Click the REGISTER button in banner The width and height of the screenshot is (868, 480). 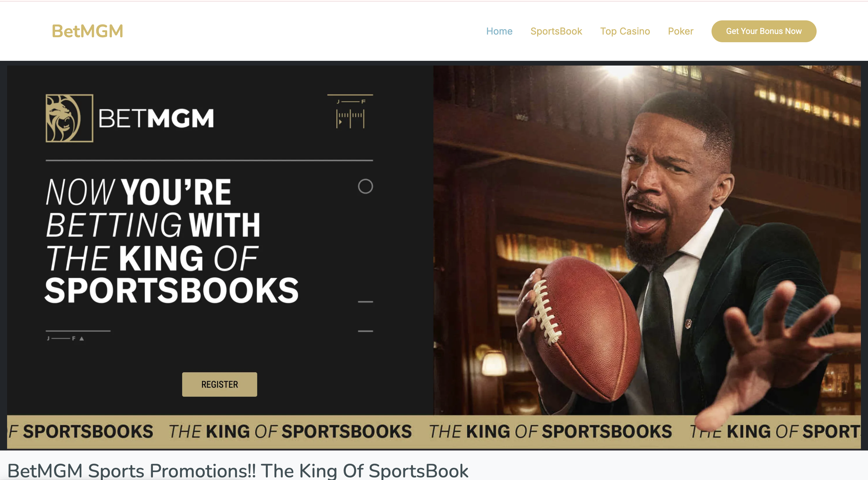219,384
